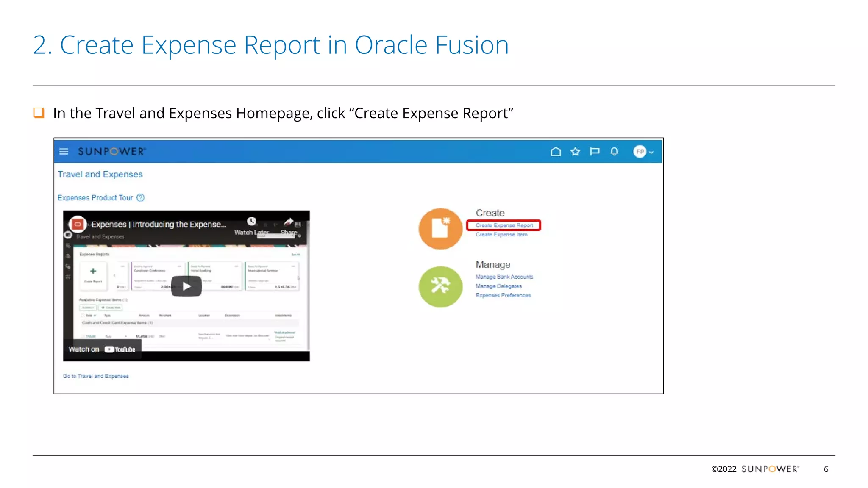The height and width of the screenshot is (488, 868).
Task: Open Notifications bell icon
Action: tap(614, 152)
